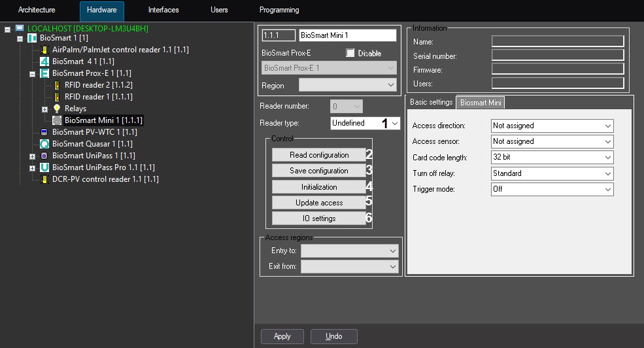
Task: Toggle the Disable checkbox
Action: coord(350,53)
